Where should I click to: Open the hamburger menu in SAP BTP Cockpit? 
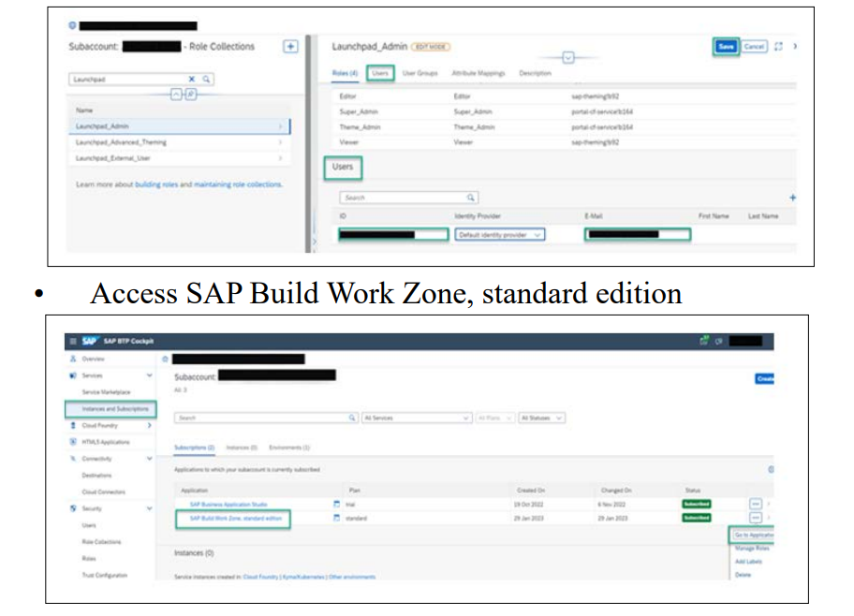[73, 341]
